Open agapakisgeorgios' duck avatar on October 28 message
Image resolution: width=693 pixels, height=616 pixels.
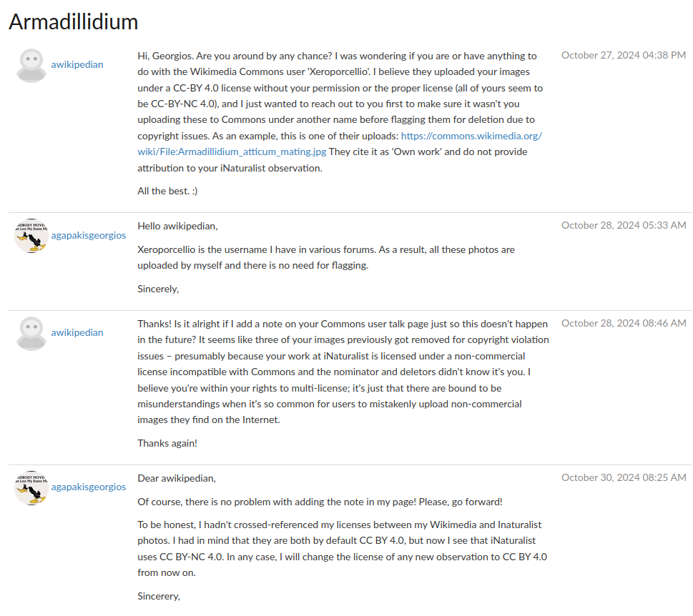tap(31, 235)
